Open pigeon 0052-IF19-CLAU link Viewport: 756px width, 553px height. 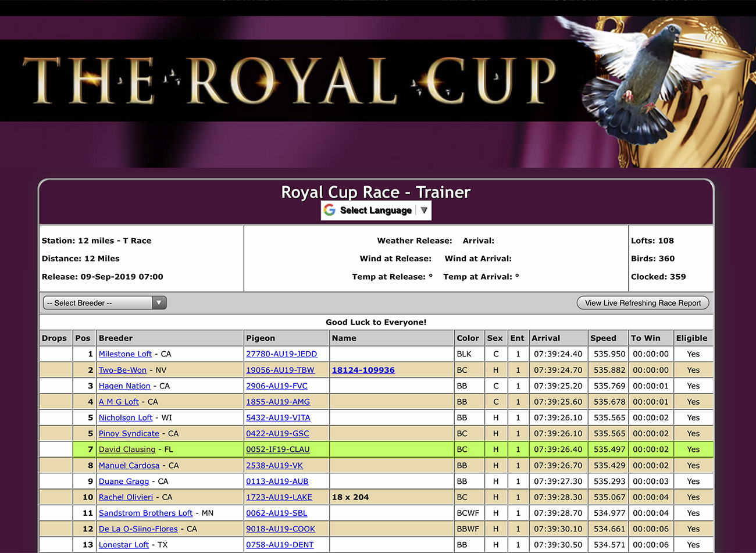(x=277, y=449)
